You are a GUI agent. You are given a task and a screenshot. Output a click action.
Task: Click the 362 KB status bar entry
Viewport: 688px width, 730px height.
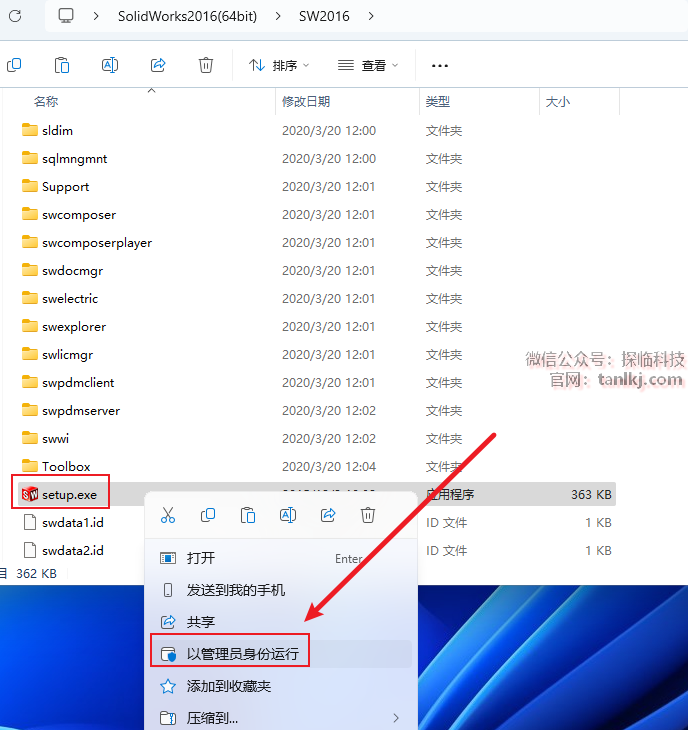coord(36,573)
